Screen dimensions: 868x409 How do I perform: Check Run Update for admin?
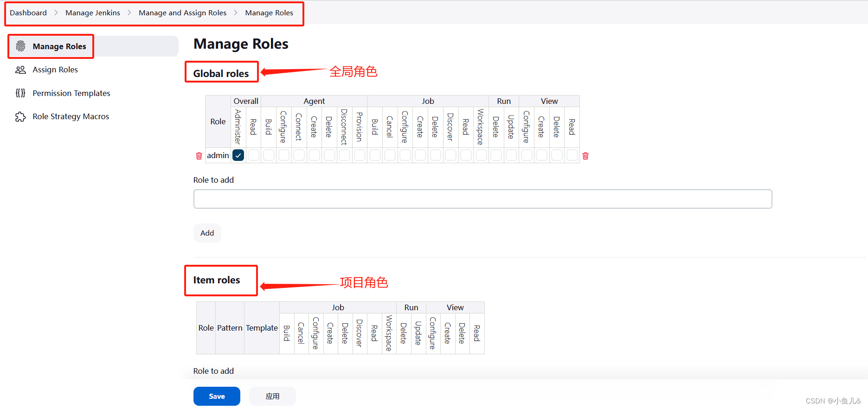coord(511,155)
